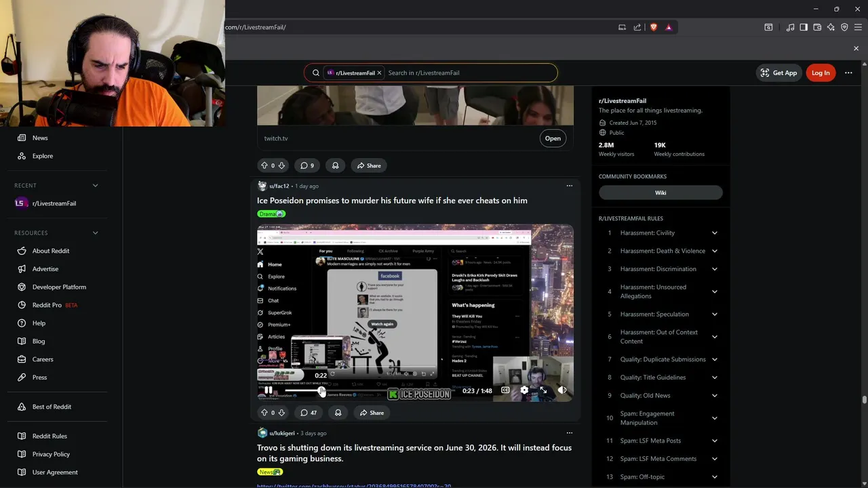
Task: Open Brave Shields lion icon
Action: tap(654, 27)
